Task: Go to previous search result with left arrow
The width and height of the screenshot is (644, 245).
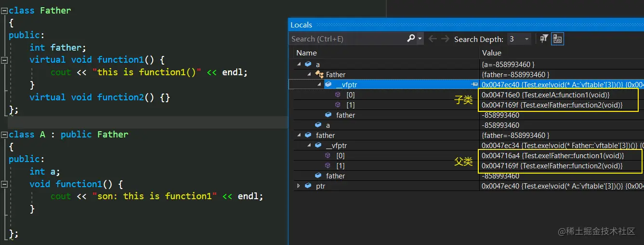Action: click(432, 39)
